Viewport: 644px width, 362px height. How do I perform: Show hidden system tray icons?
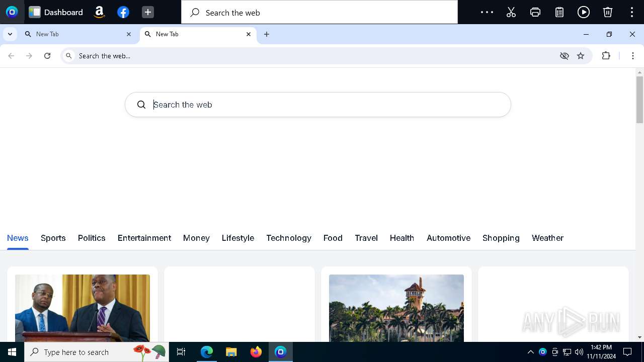coord(530,352)
